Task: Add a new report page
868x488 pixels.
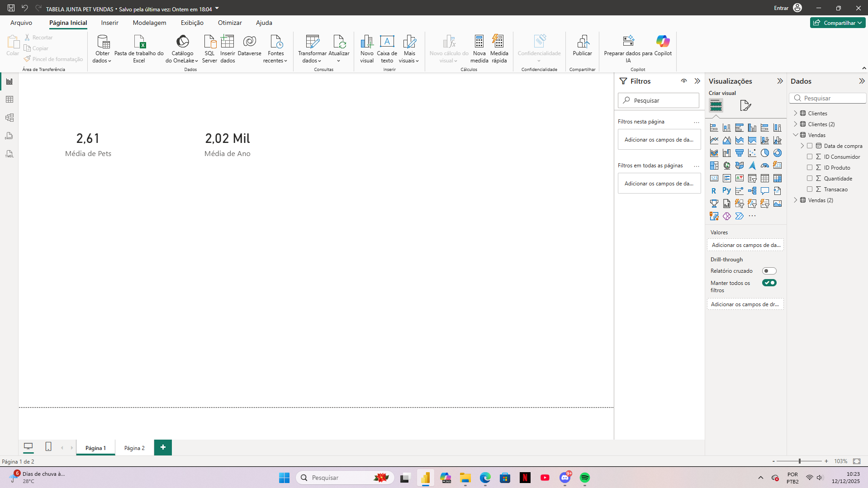Action: pos(163,447)
